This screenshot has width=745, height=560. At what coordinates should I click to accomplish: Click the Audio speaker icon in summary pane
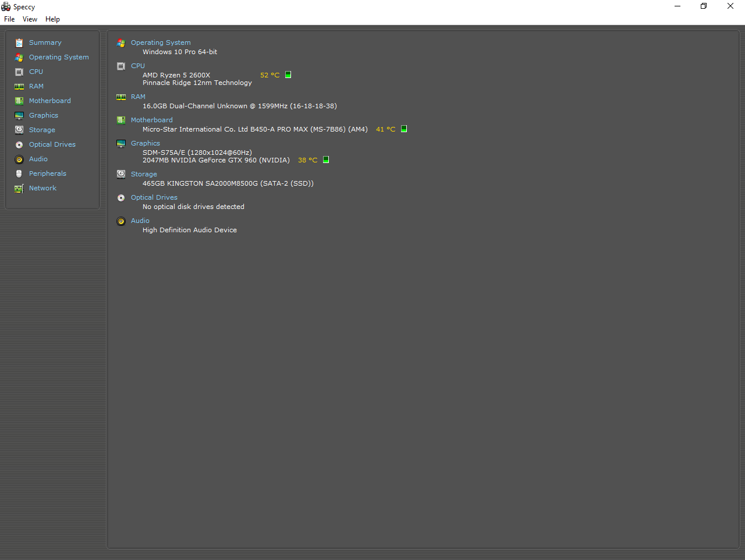(121, 221)
